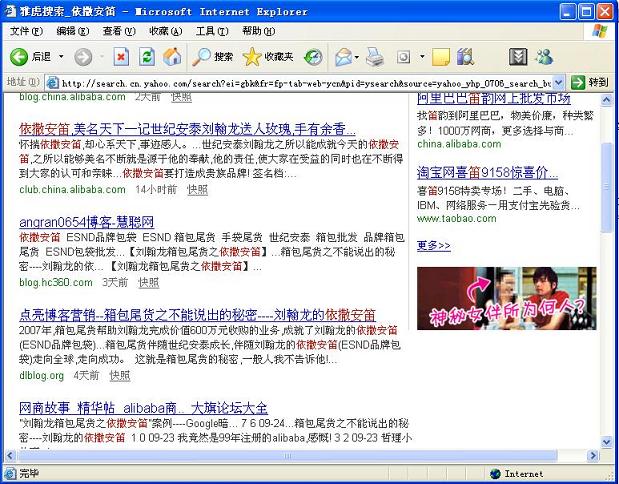Click the 完毕 status bar text
The height and width of the screenshot is (484, 619).
coord(29,473)
